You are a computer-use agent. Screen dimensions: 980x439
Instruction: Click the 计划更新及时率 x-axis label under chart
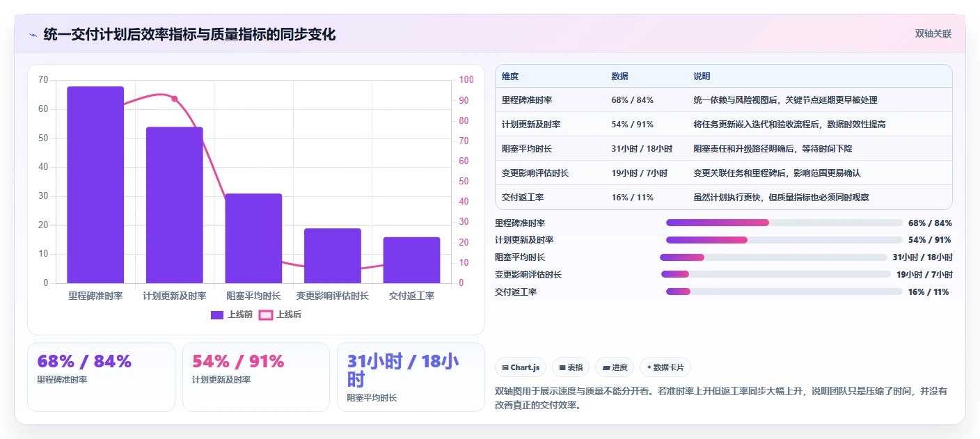(174, 296)
